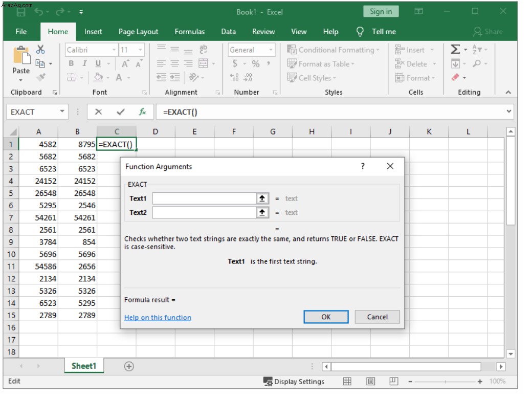Screen dimensions: 532x399
Task: Switch to the Insert tab
Action: click(x=93, y=32)
